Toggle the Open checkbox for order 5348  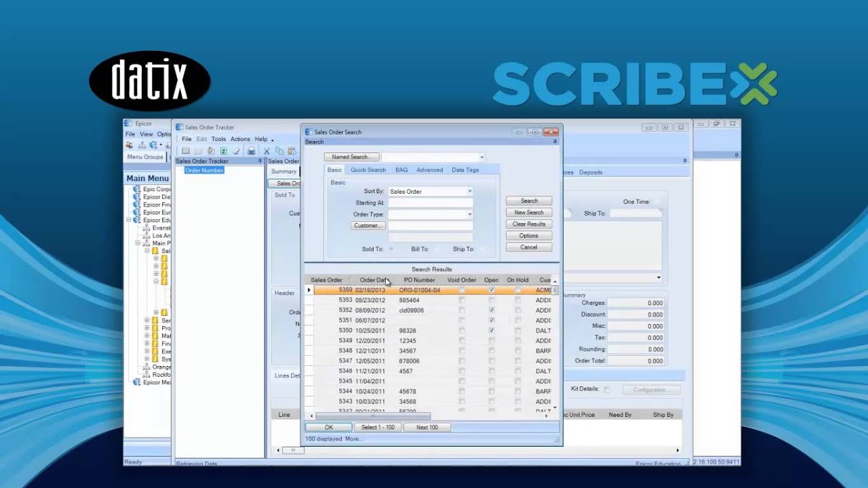click(492, 351)
